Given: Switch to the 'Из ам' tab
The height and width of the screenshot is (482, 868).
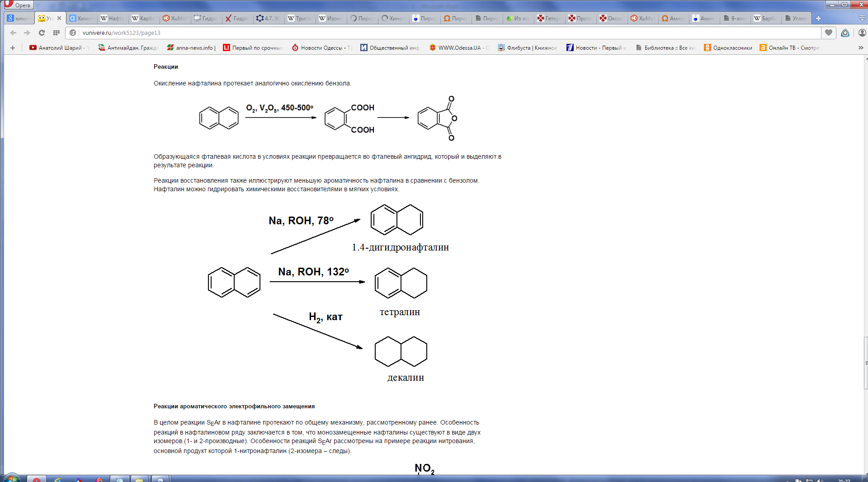Looking at the screenshot, I should [x=518, y=19].
